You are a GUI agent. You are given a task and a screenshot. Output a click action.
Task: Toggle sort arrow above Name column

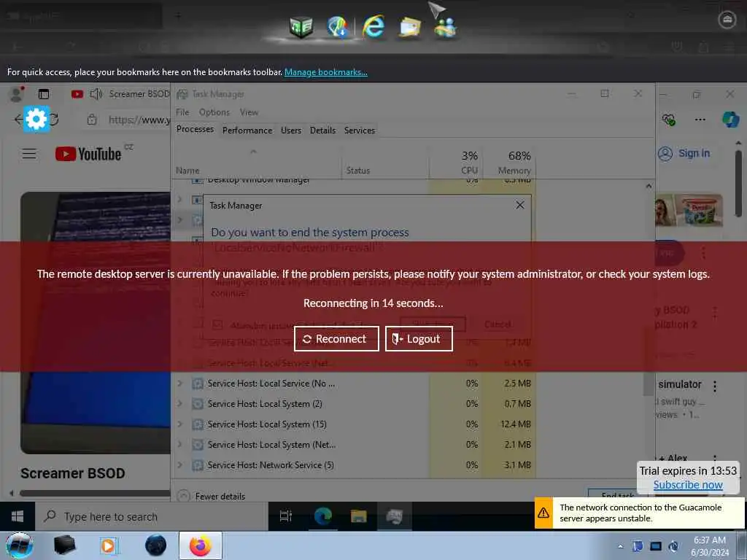click(x=253, y=152)
